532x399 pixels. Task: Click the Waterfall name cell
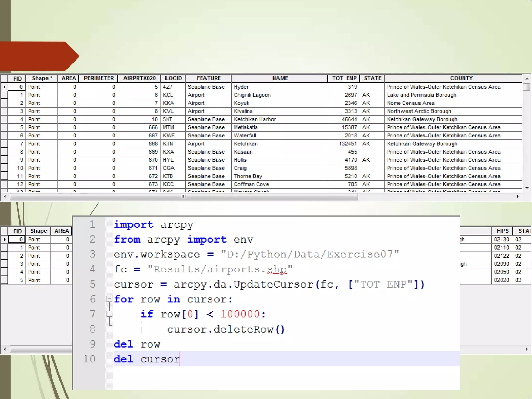(280, 136)
